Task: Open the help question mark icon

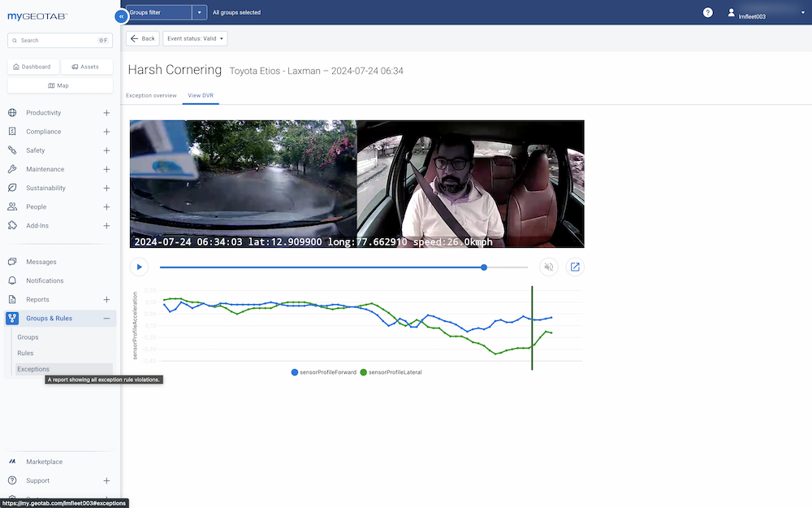Action: tap(707, 12)
